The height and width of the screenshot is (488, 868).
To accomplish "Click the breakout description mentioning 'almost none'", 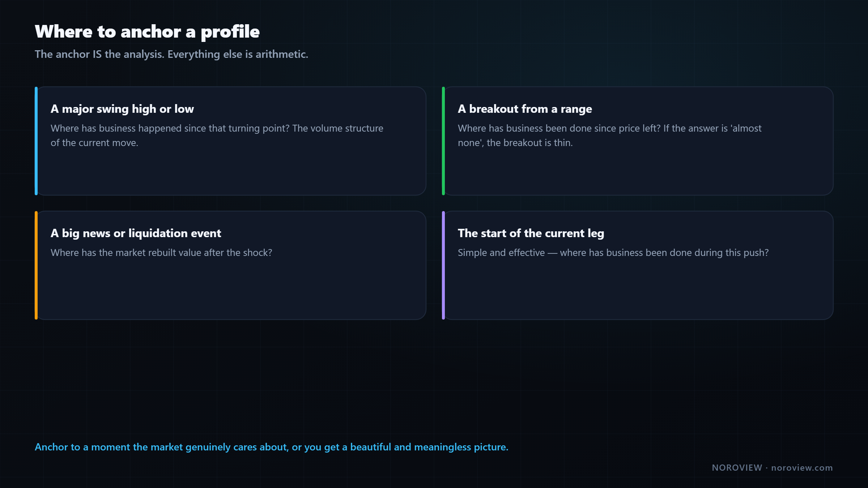I will pos(610,136).
